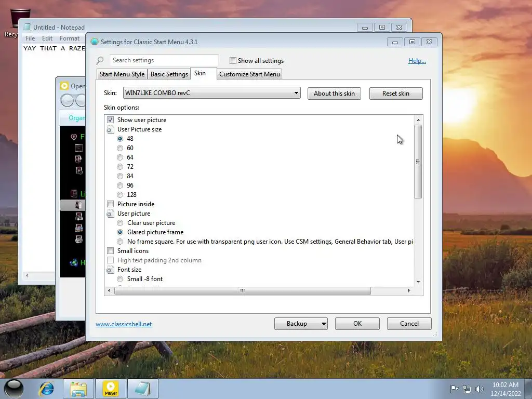Click Font size group gear icon
The width and height of the screenshot is (532, 399).
pyautogui.click(x=110, y=270)
